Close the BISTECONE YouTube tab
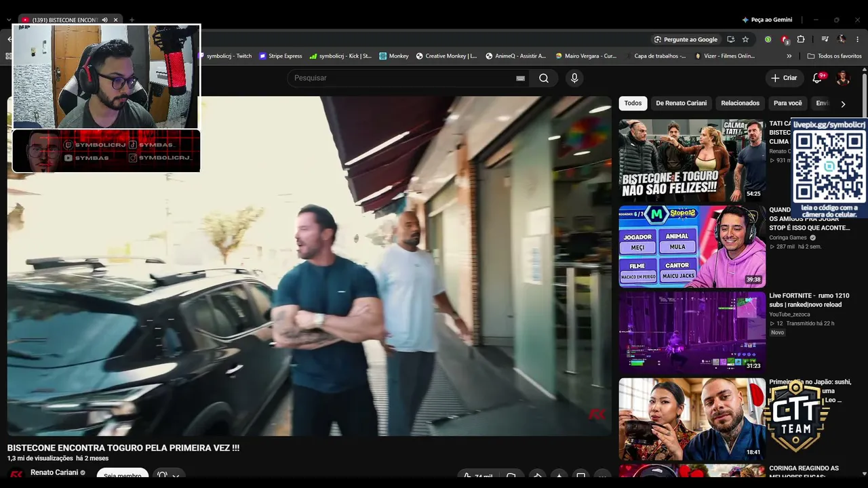 [x=115, y=20]
